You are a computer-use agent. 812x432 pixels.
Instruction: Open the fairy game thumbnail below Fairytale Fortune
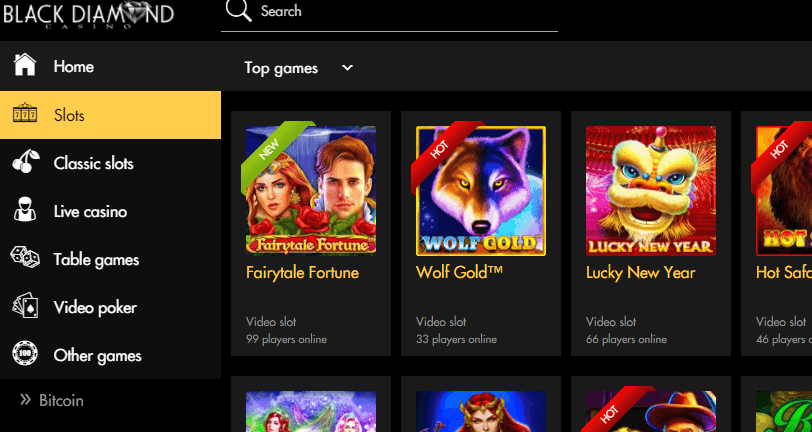coord(311,411)
